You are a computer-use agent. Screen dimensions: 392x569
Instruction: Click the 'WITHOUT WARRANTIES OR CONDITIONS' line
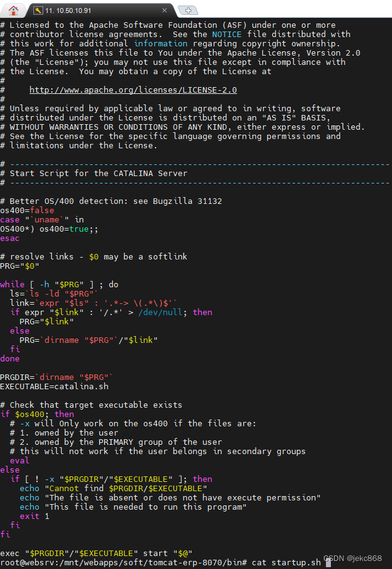(182, 127)
